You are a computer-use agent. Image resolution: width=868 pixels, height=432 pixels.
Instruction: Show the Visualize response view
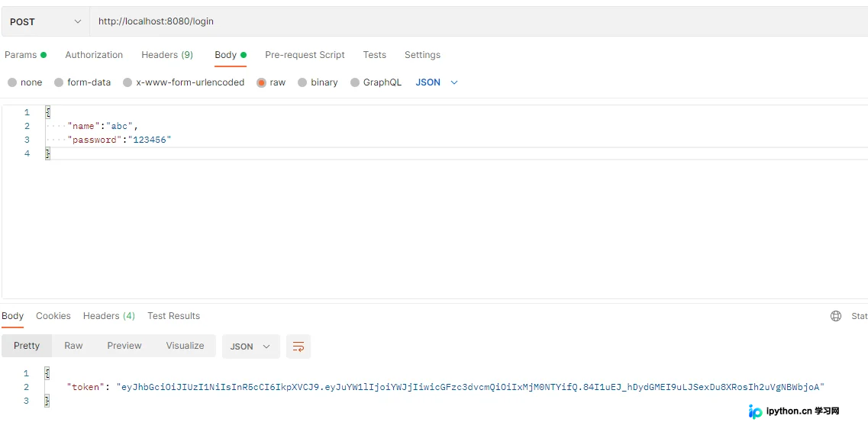(x=185, y=346)
